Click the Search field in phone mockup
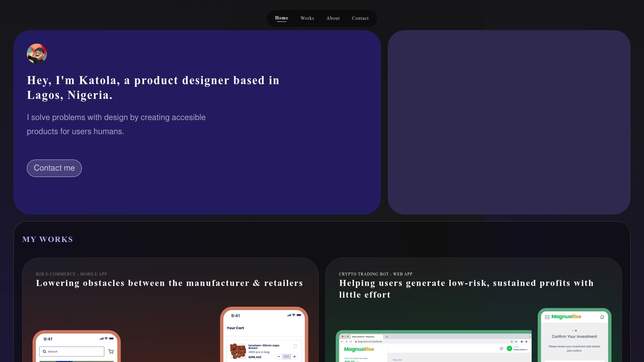This screenshot has height=362, width=644. point(72,352)
